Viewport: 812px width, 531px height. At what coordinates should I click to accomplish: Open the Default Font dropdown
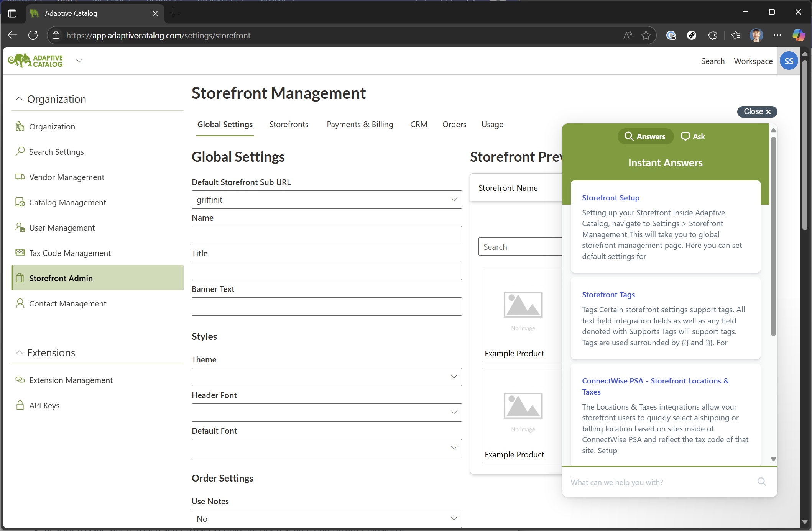[327, 448]
